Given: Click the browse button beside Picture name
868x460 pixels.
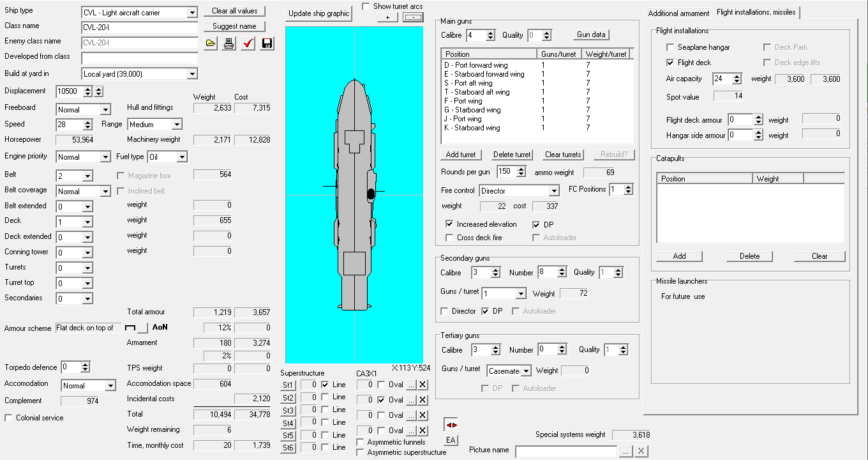Looking at the screenshot, I should (625, 451).
